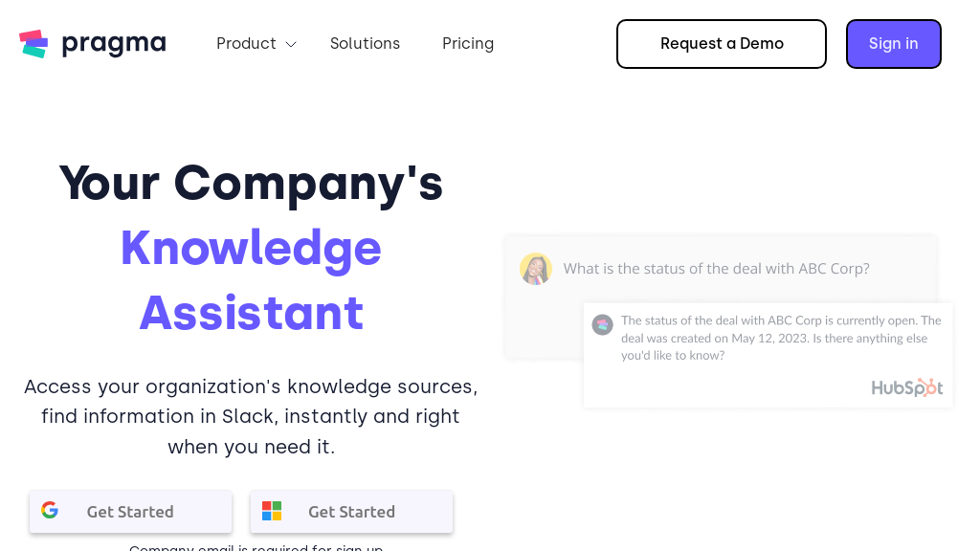The image size is (980, 551).
Task: Click the purple "Knowledge Assistant" heading
Action: 251,279
